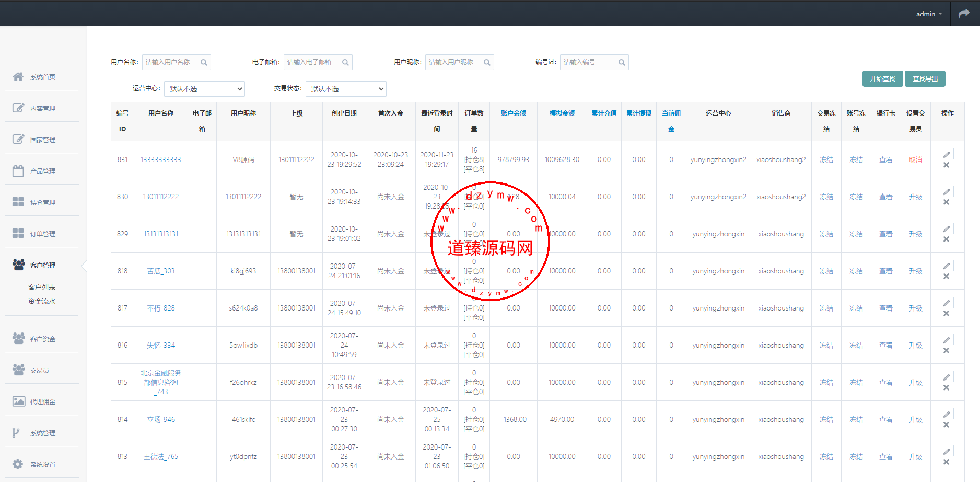Select 系统设置 menu label

[43, 465]
